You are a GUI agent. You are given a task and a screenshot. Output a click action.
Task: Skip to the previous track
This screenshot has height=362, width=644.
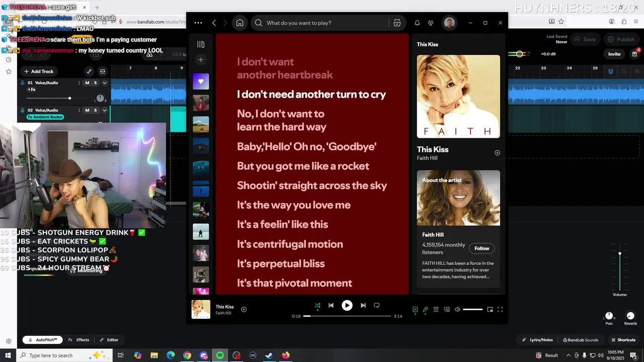coord(331,305)
